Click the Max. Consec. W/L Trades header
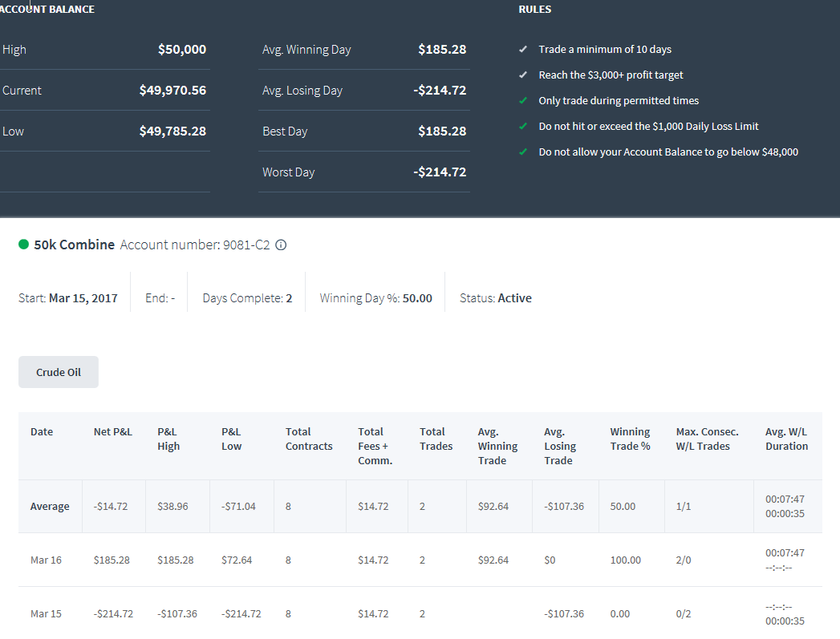Viewport: 840px width, 639px height. 707,439
